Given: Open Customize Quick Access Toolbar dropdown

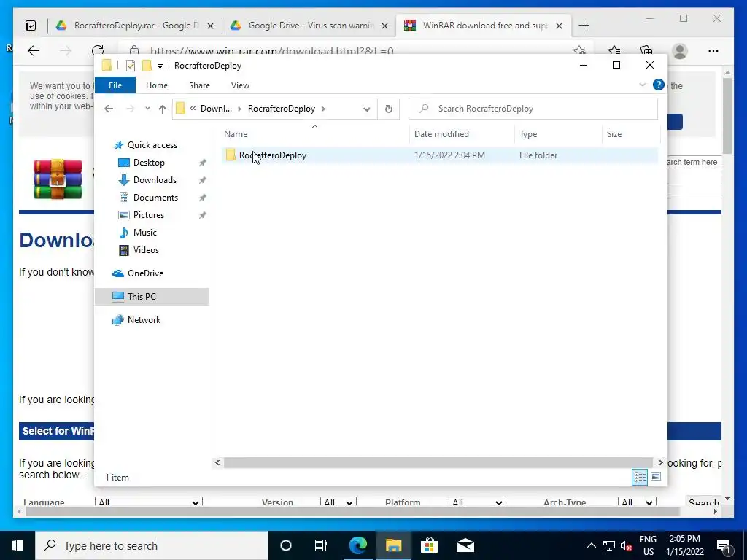Looking at the screenshot, I should click(160, 66).
